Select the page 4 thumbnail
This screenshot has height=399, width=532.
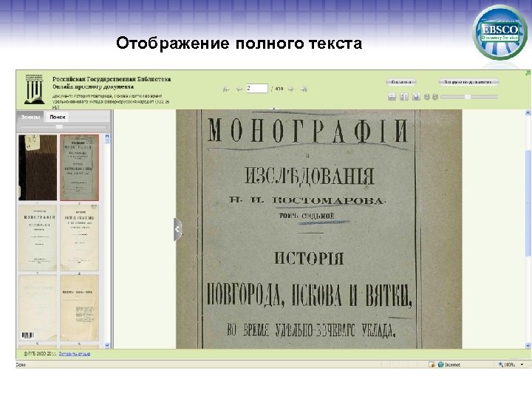(x=79, y=237)
